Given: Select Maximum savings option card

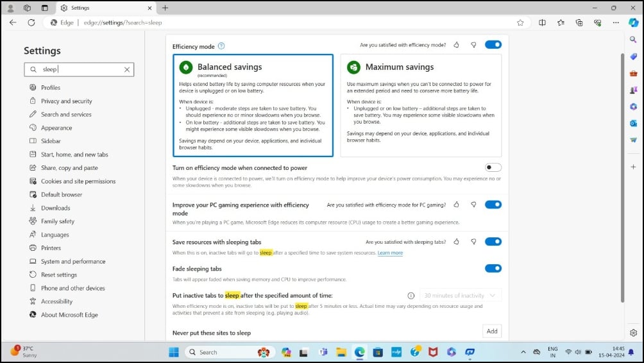Looking at the screenshot, I should tap(421, 106).
